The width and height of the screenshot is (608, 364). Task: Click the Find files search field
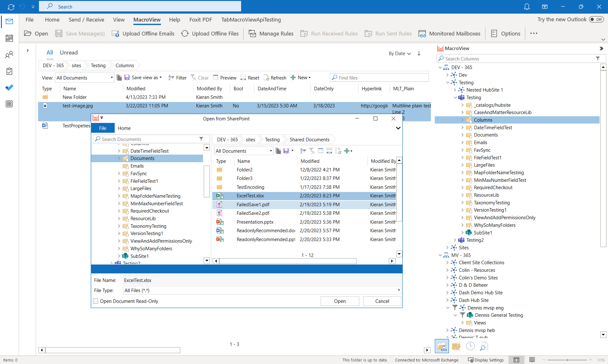[x=380, y=78]
